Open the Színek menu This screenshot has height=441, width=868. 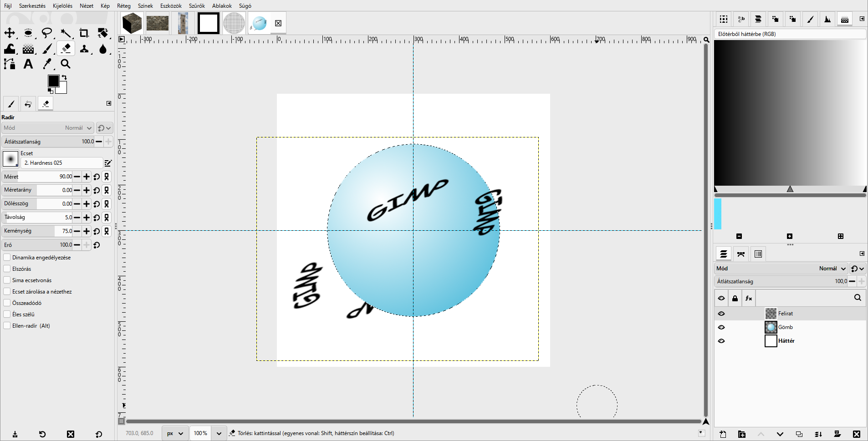pyautogui.click(x=145, y=6)
